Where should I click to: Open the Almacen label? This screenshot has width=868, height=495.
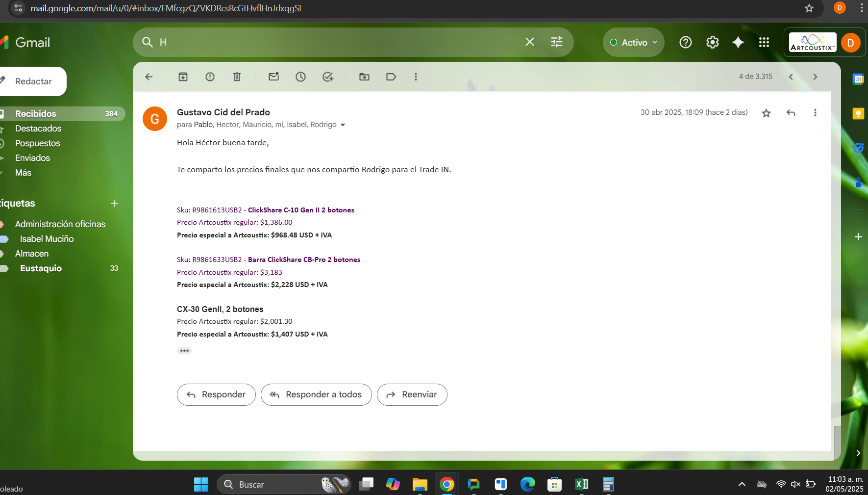point(32,254)
